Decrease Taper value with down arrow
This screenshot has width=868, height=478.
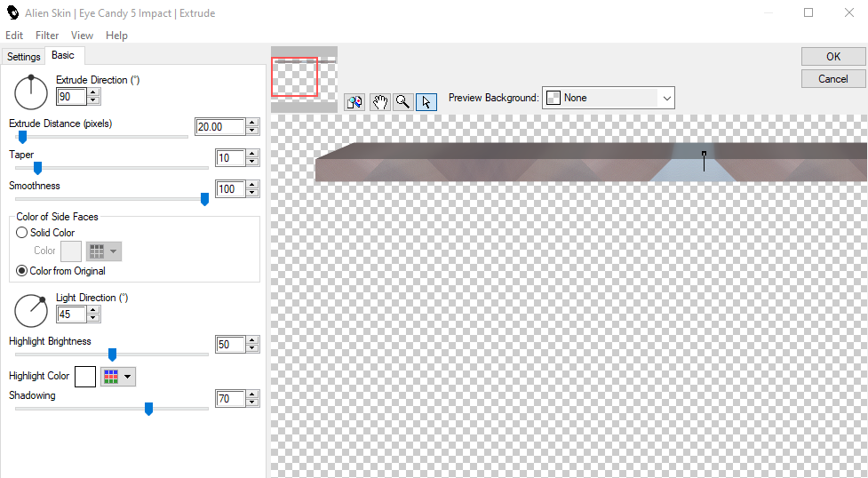(x=252, y=161)
